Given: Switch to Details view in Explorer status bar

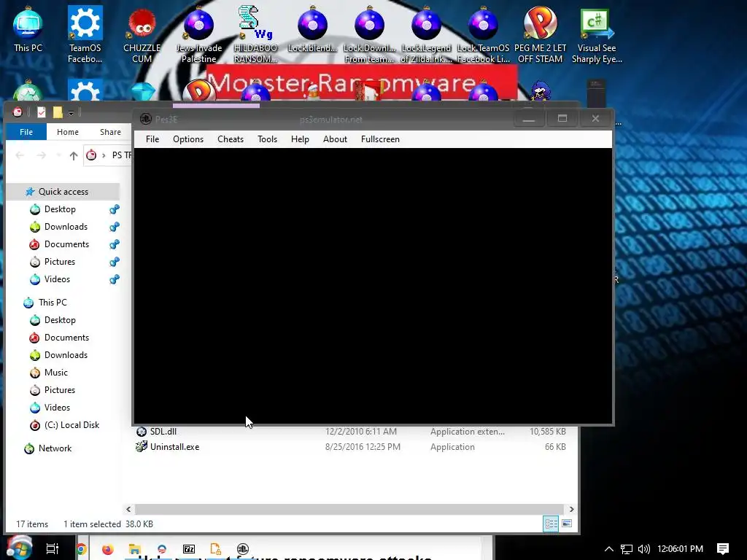Looking at the screenshot, I should pyautogui.click(x=551, y=524).
